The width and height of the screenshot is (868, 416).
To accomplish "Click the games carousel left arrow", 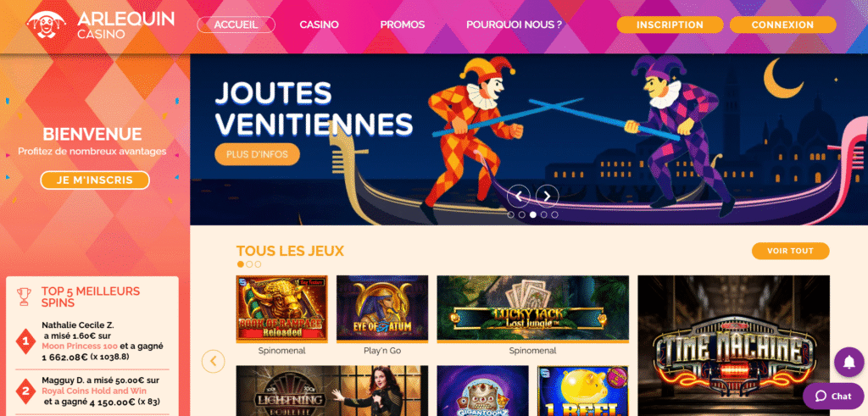I will 213,361.
